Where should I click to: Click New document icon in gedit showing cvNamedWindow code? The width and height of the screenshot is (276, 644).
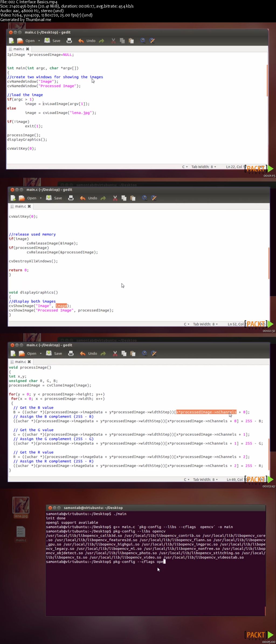coord(11,41)
